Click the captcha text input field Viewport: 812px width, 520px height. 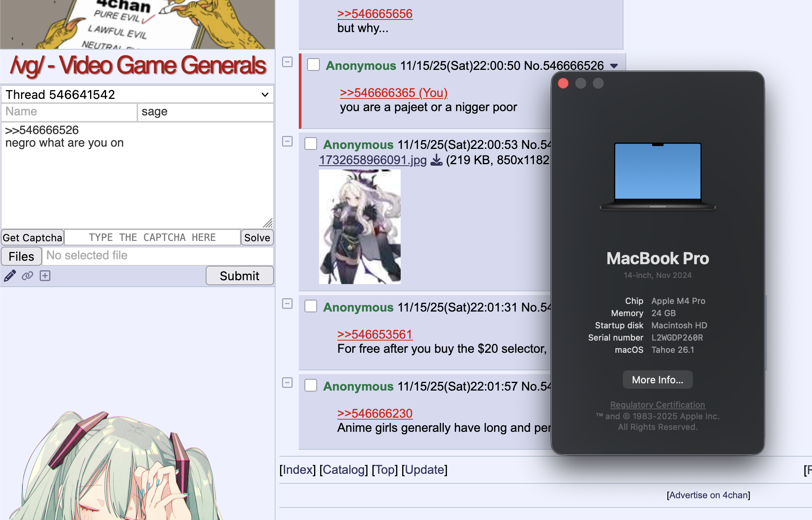coord(152,237)
